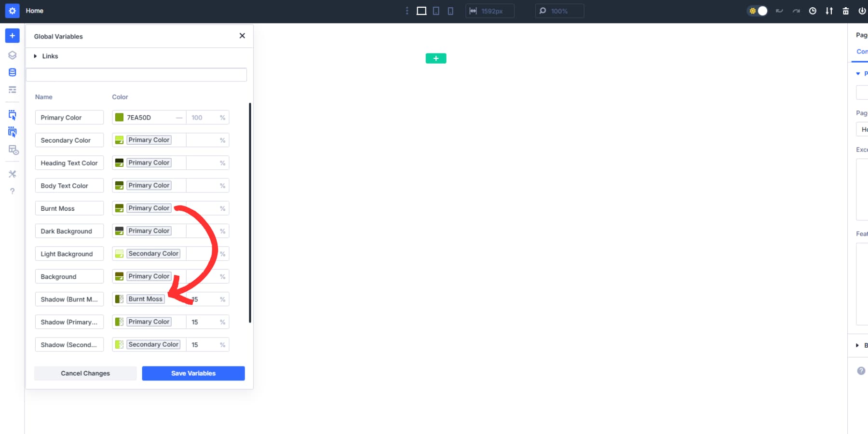Screen dimensions: 868x434
Task: Open the settings wrench tool
Action: [12, 174]
